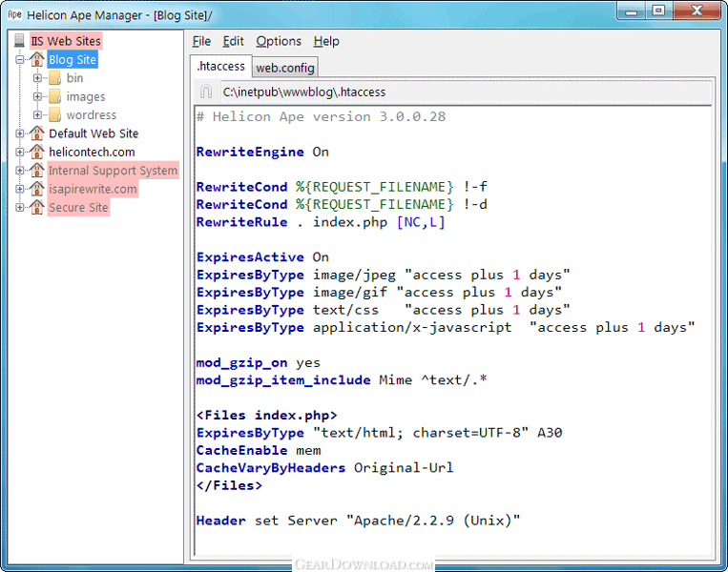This screenshot has width=728, height=572.
Task: Click the wordpress folder icon
Action: (54, 115)
